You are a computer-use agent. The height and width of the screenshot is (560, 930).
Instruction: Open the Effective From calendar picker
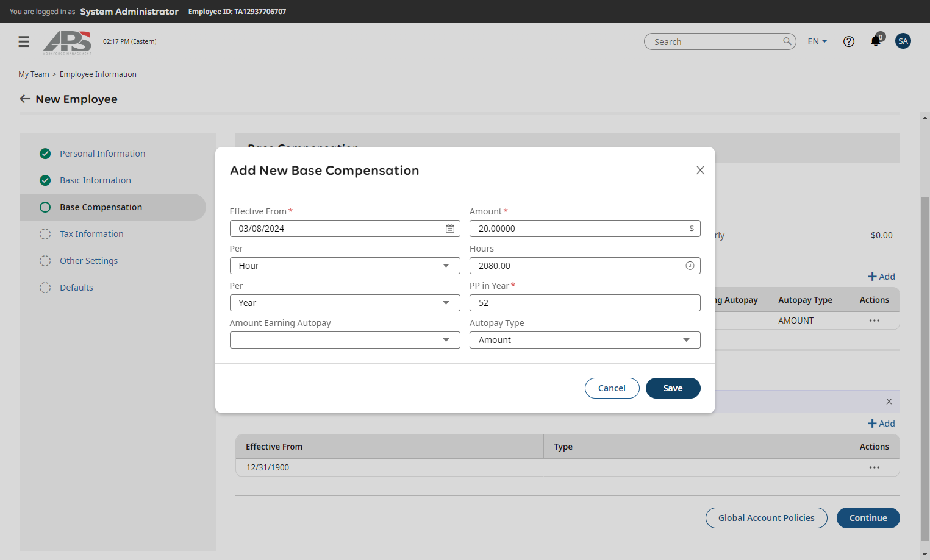click(450, 229)
